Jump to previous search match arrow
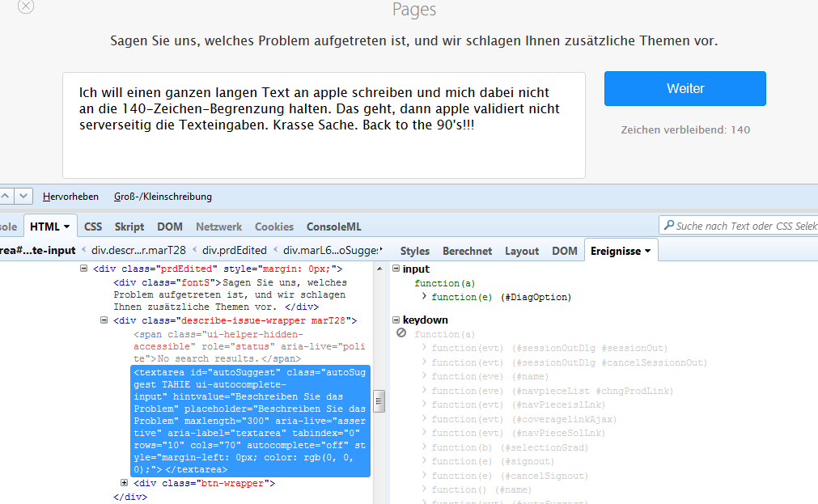 point(5,197)
